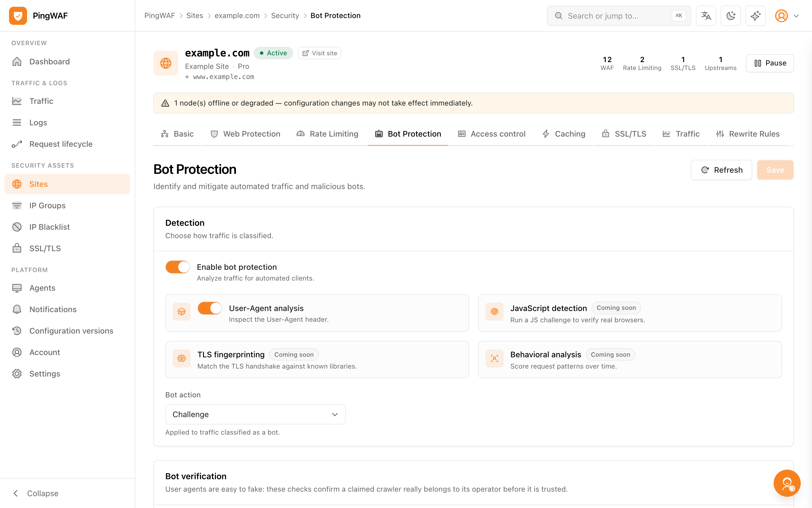The height and width of the screenshot is (508, 812).
Task: Click the sidebar SSL/TLS lock icon
Action: [17, 248]
